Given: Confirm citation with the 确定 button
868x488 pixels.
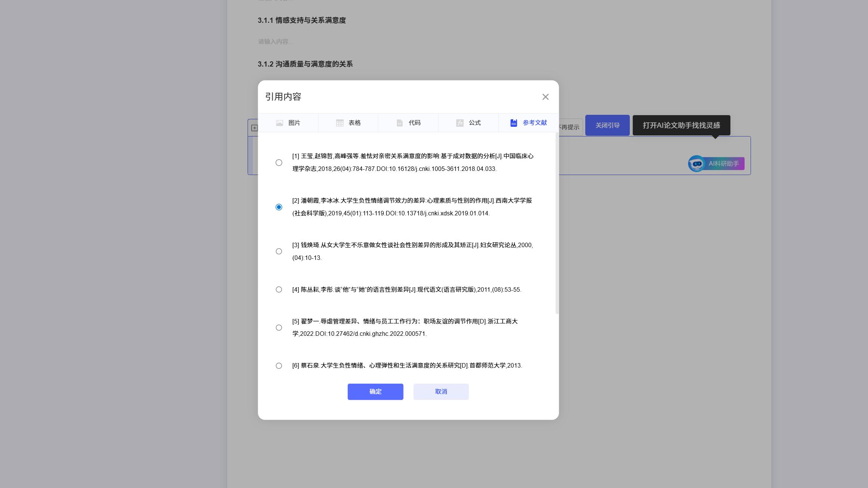Looking at the screenshot, I should tap(375, 392).
